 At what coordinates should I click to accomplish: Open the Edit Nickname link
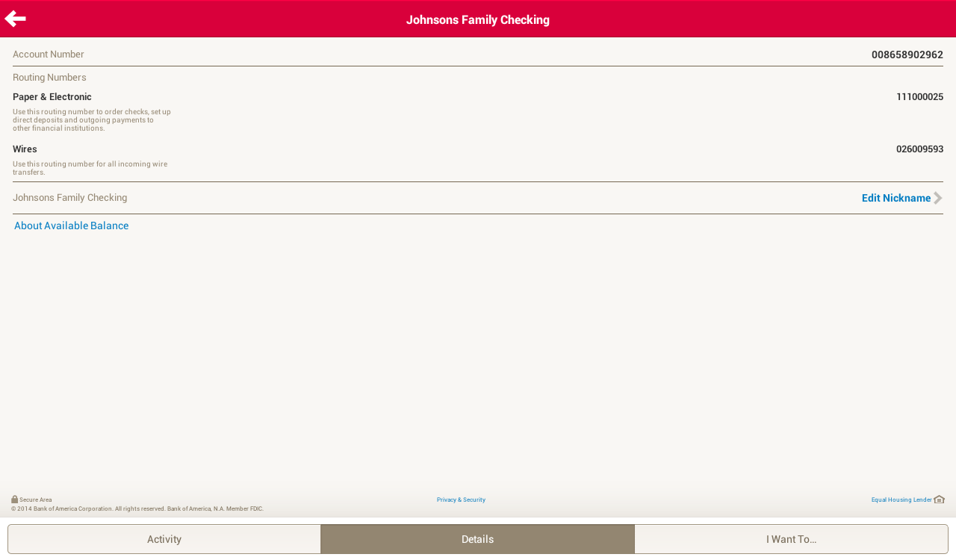click(x=896, y=198)
